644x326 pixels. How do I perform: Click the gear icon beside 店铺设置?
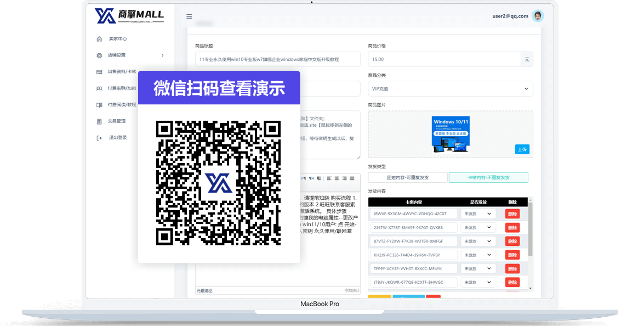pyautogui.click(x=99, y=55)
